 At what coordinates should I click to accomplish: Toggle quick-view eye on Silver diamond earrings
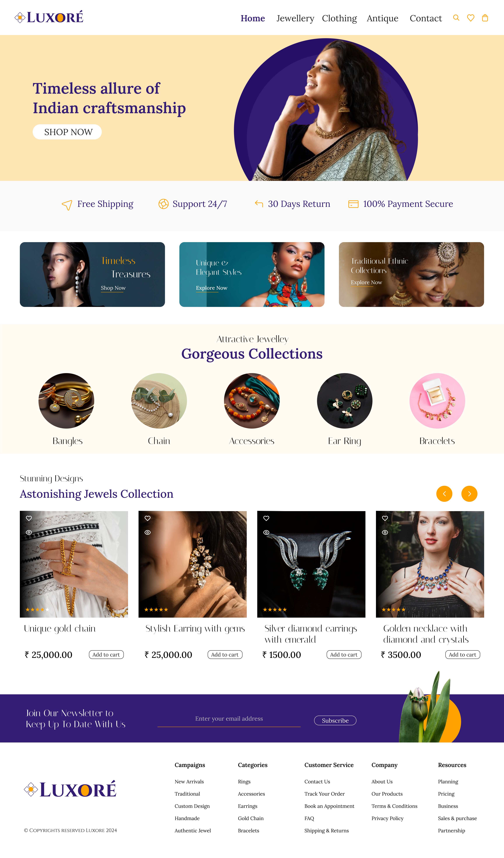[x=266, y=532]
